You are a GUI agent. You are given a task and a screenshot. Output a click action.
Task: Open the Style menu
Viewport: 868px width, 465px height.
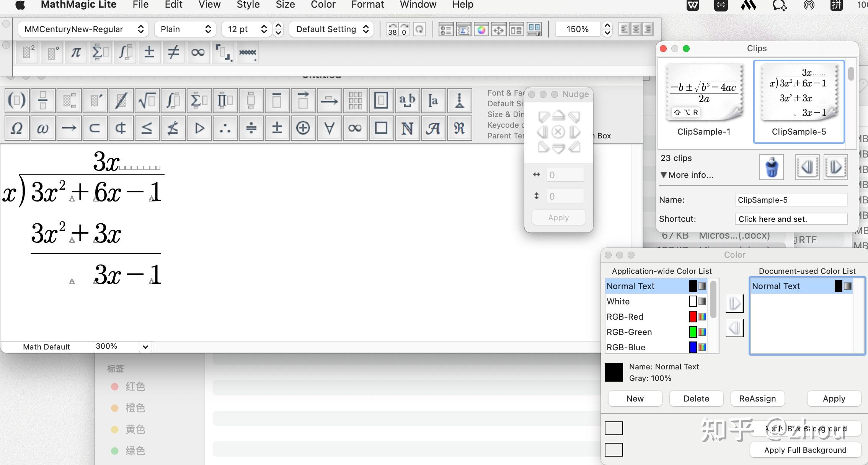[248, 5]
